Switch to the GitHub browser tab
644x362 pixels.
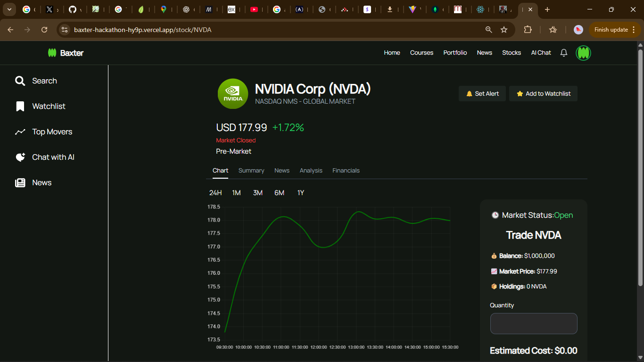(x=72, y=9)
